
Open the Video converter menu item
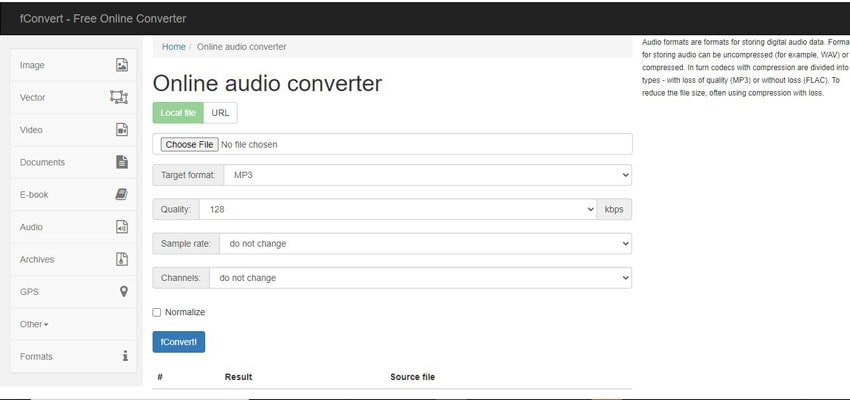coord(73,130)
